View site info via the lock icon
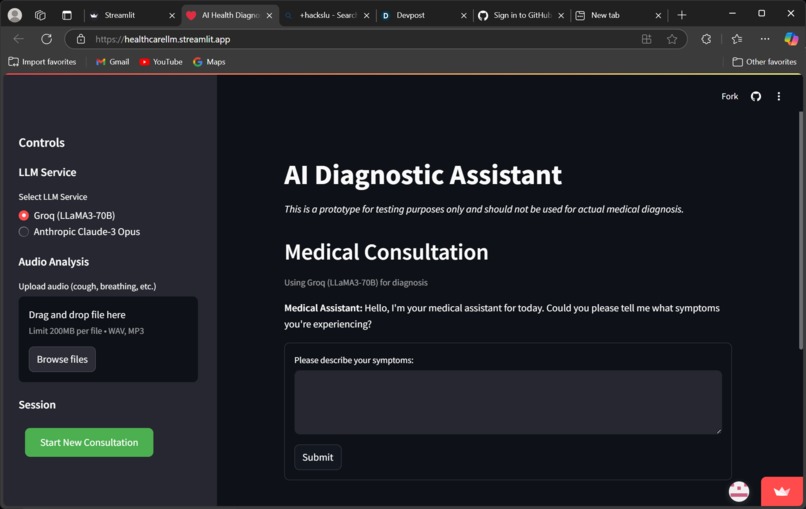 tap(81, 39)
